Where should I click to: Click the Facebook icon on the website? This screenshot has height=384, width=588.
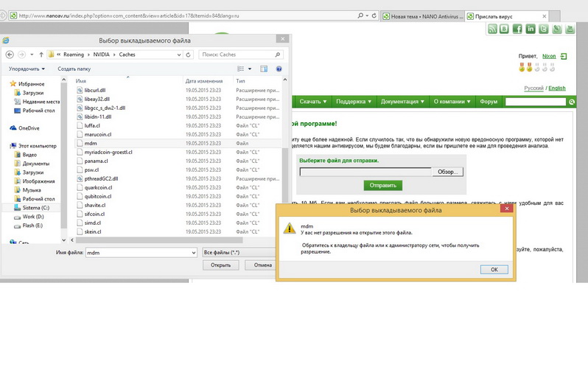pyautogui.click(x=517, y=29)
